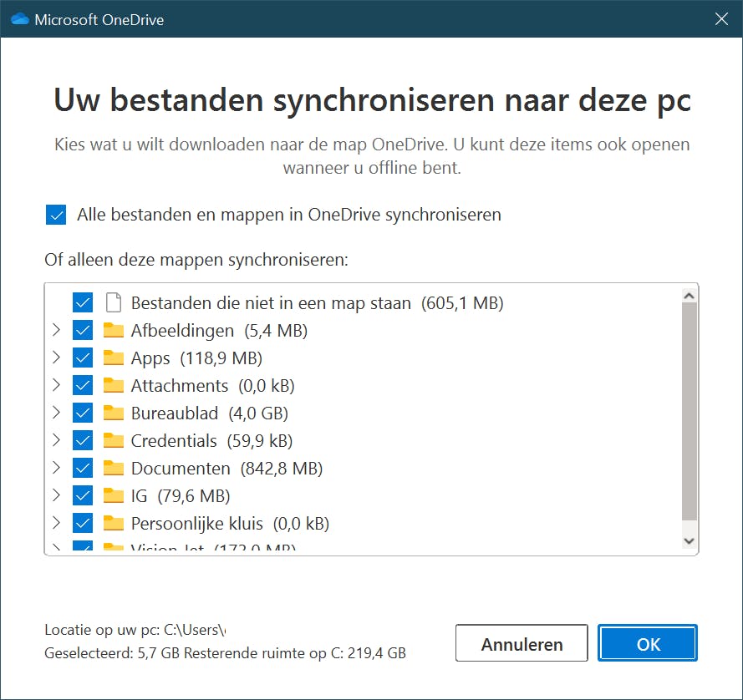Click the Afbeeldingen folder icon
743x700 pixels.
[x=114, y=331]
